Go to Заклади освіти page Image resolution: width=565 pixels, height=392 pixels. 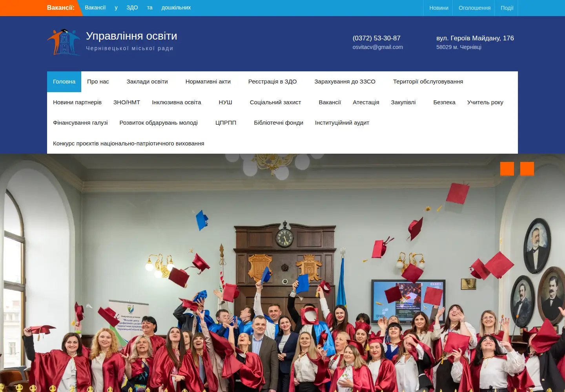tap(147, 82)
